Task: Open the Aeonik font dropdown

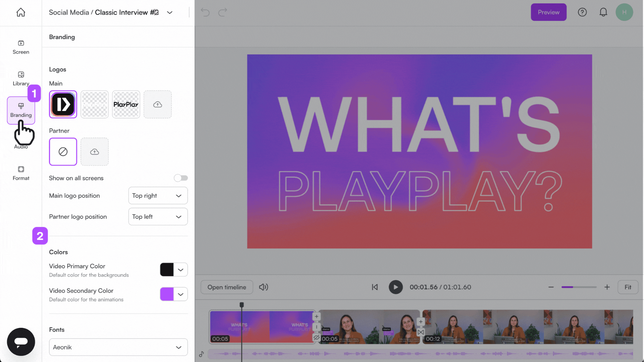Action: click(118, 347)
